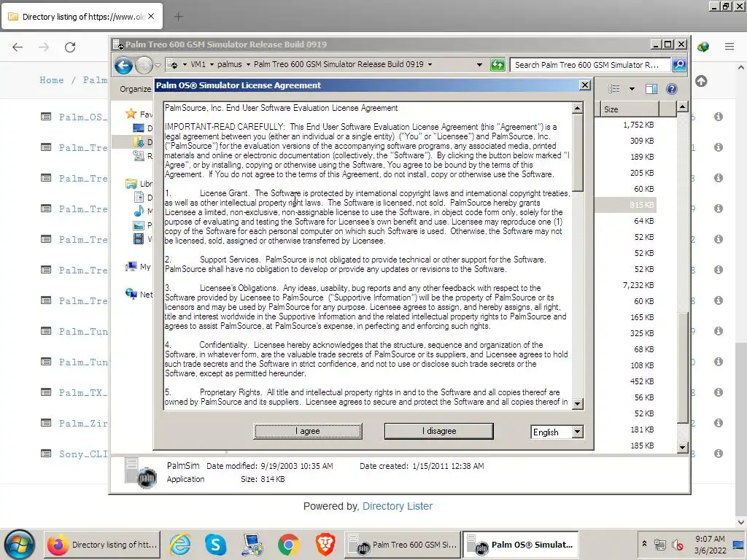Click muted volume icon in system tray
The height and width of the screenshot is (560, 747).
[x=677, y=545]
